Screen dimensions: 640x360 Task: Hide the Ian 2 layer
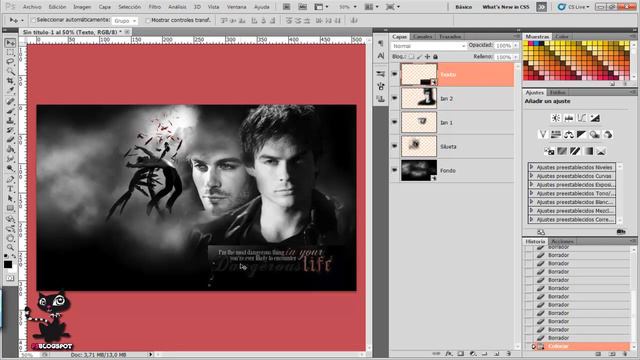[x=394, y=98]
